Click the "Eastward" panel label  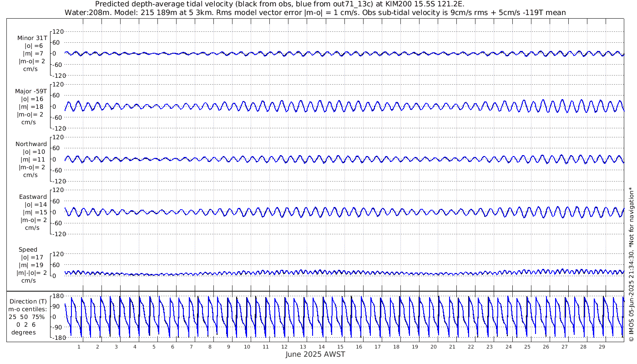point(33,197)
